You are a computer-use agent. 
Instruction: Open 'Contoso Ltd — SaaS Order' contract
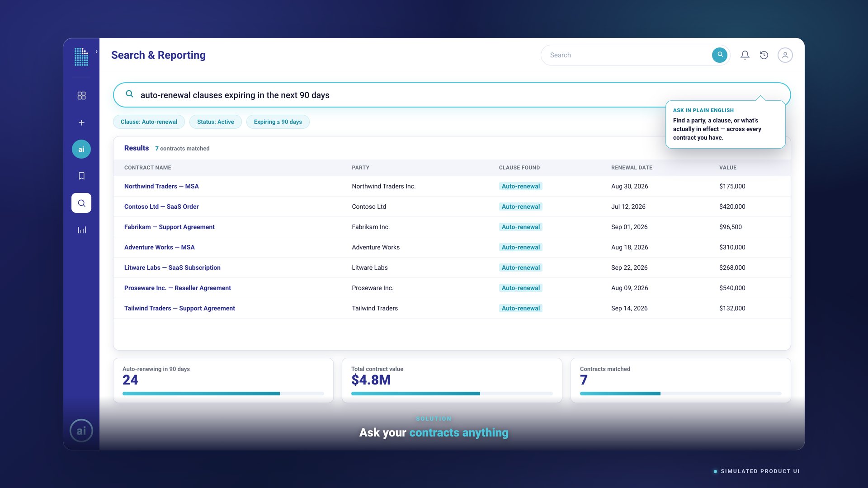[161, 206]
